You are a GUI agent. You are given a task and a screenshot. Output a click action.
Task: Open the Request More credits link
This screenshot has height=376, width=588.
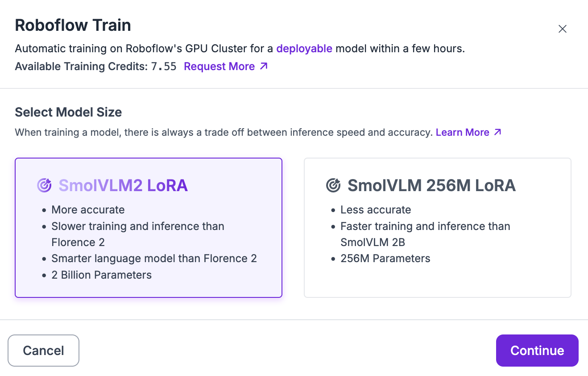click(x=225, y=67)
